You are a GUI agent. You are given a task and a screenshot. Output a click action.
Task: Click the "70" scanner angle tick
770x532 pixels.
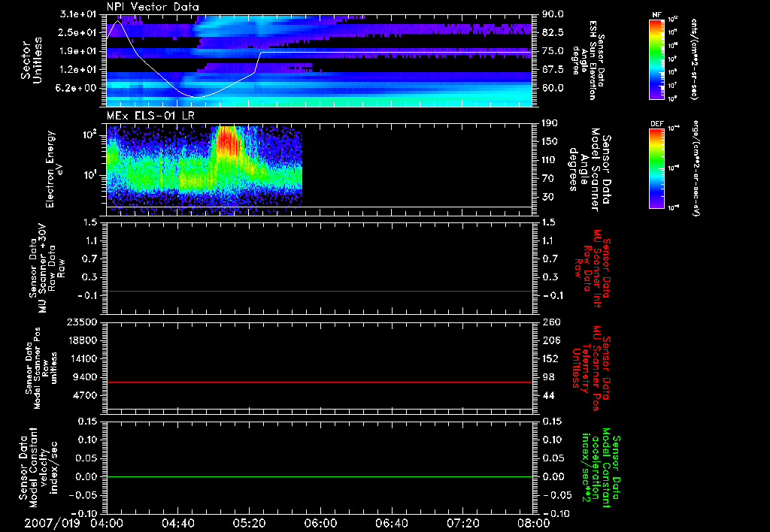click(x=548, y=178)
